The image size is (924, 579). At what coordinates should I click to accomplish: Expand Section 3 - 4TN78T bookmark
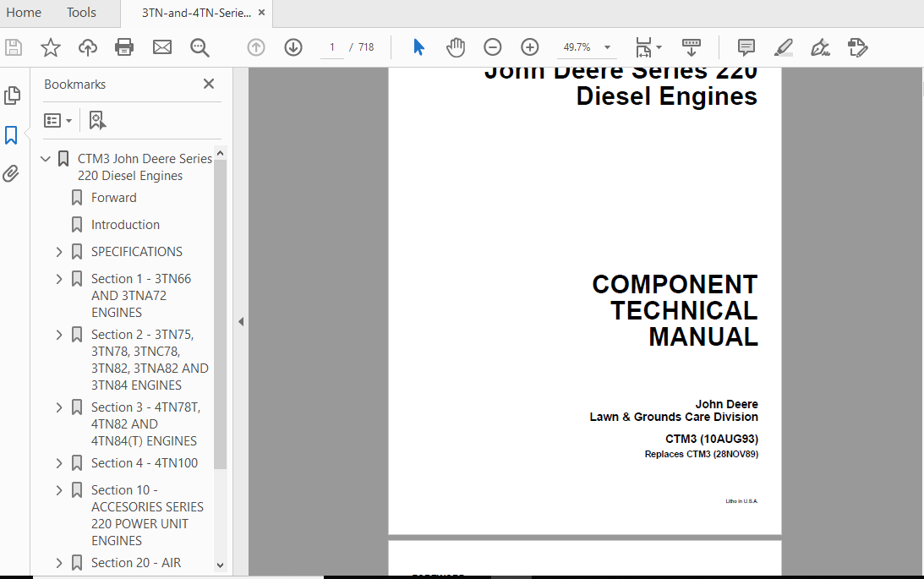[59, 407]
